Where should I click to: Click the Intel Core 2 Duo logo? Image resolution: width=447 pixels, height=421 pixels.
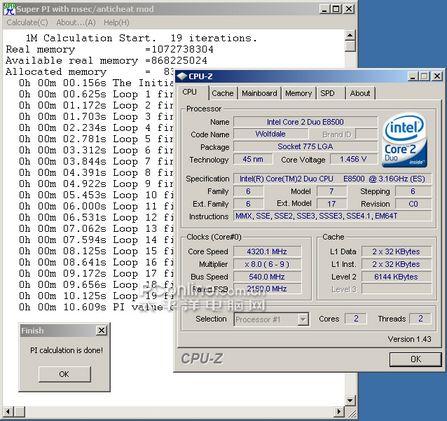point(405,141)
